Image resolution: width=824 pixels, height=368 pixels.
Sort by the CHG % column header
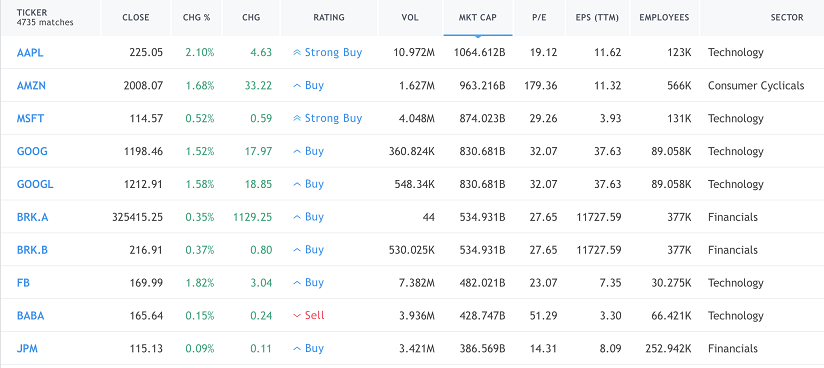pos(197,17)
